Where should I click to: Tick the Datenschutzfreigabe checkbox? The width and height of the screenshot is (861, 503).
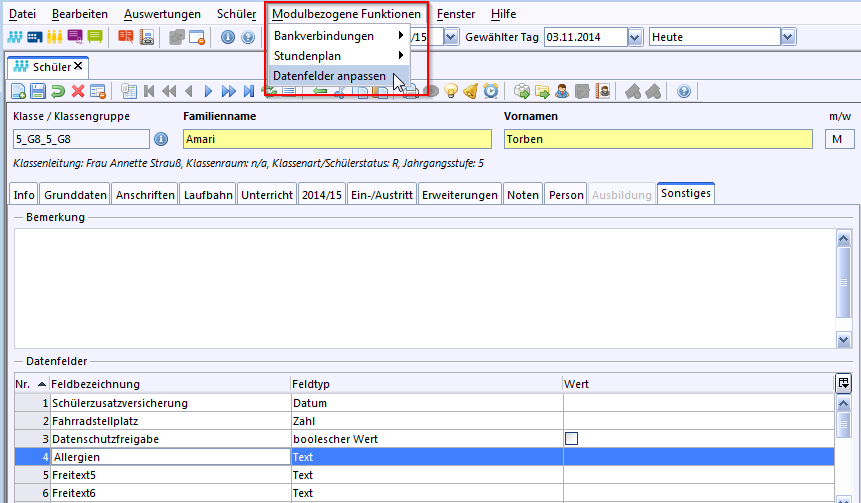coord(572,439)
